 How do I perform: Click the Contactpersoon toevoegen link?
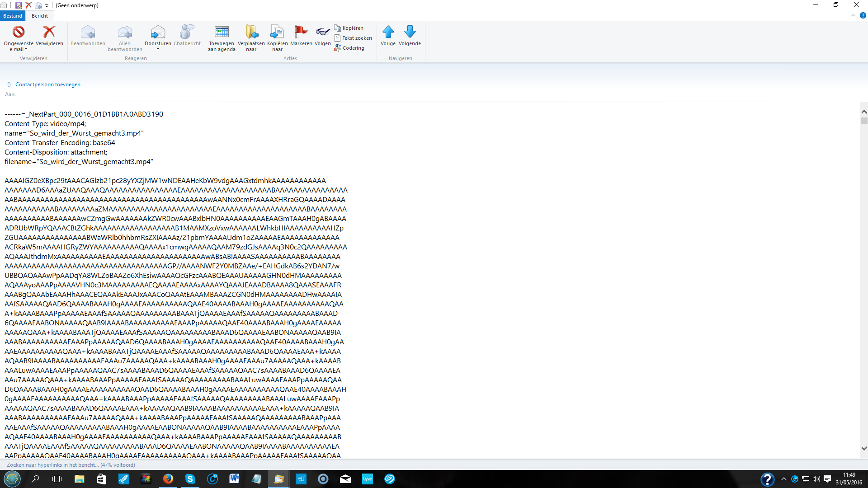pyautogui.click(x=48, y=84)
